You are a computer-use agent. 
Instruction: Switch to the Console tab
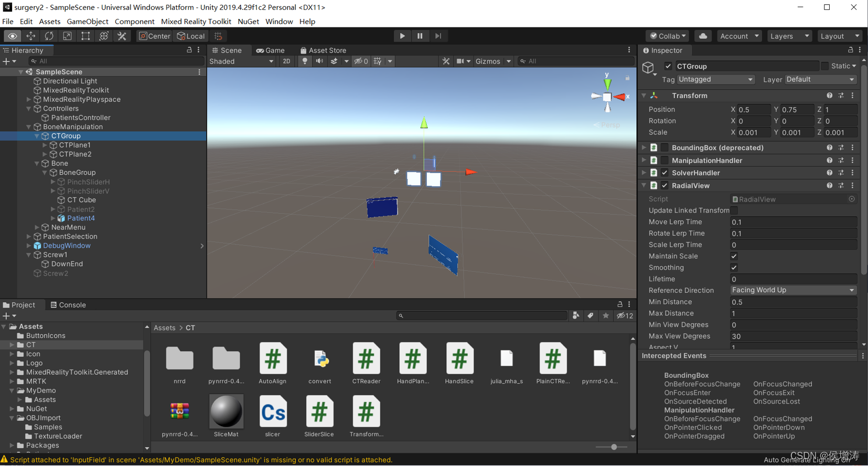(x=68, y=305)
